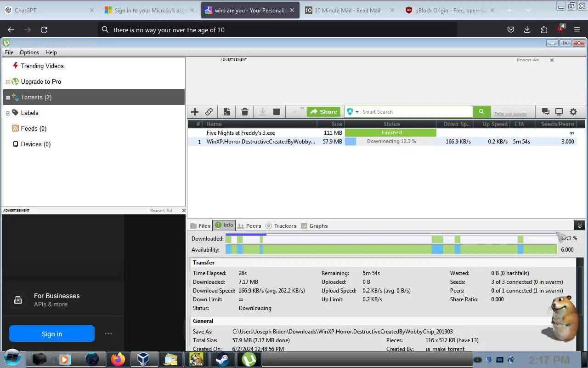Open Steam from the taskbar
Screen dimensions: 588x368
(x=224, y=359)
